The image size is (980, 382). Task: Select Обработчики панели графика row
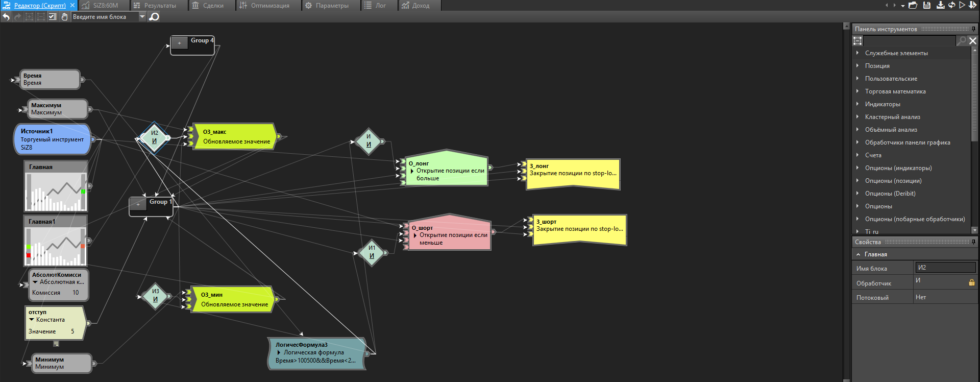pyautogui.click(x=912, y=142)
